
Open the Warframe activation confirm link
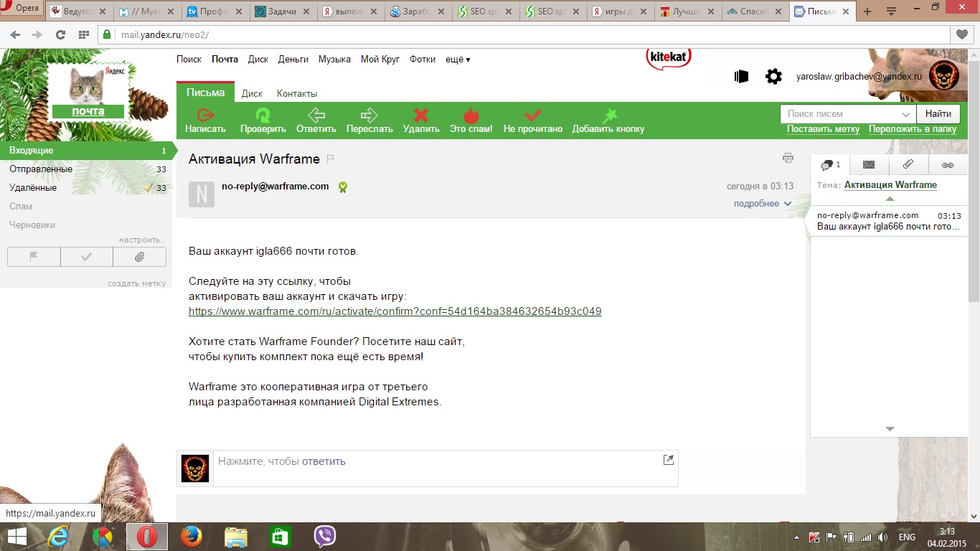[395, 311]
